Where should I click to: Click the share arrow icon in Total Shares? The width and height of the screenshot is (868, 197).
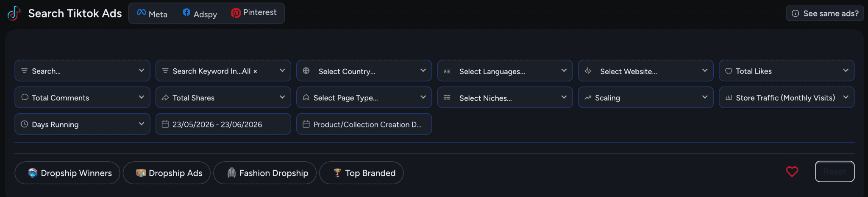coord(165,98)
